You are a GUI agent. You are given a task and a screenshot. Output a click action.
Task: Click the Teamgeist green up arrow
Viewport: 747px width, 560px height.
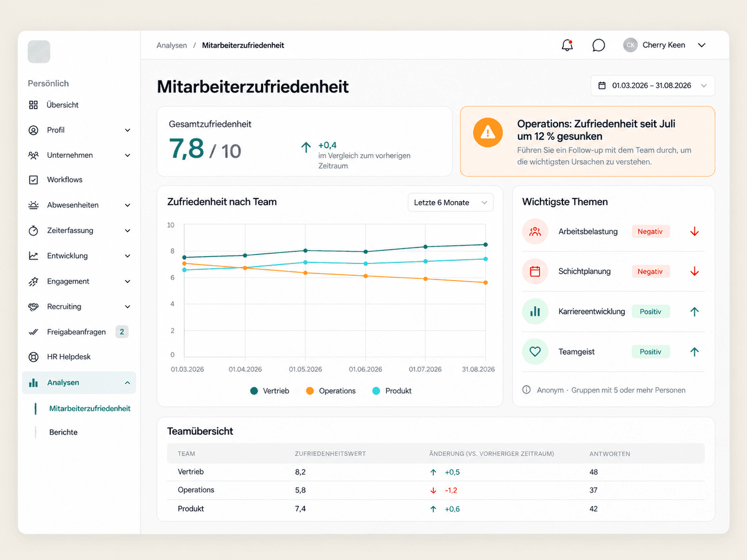coord(694,351)
